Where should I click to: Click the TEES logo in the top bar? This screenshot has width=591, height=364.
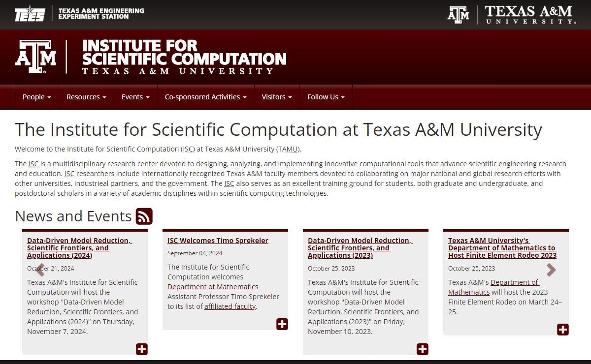30,14
